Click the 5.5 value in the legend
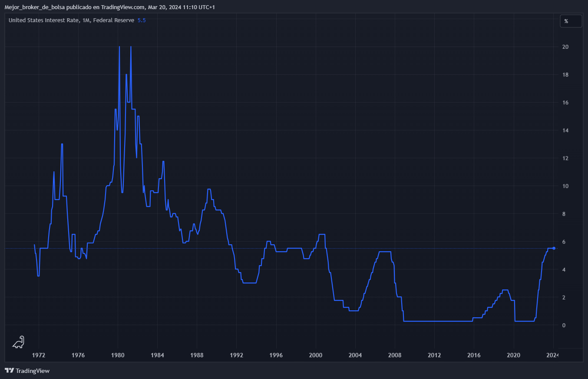Viewport: 588px width, 379px height. coord(142,20)
